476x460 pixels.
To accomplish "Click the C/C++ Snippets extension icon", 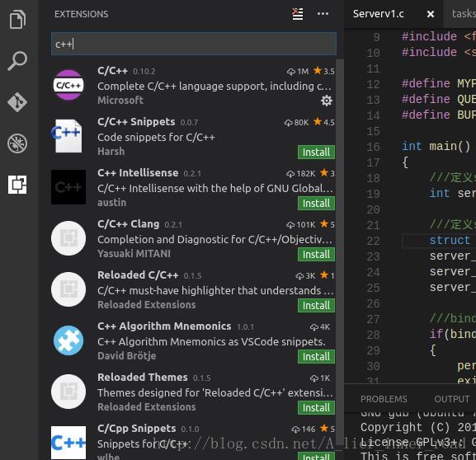I will (68, 136).
